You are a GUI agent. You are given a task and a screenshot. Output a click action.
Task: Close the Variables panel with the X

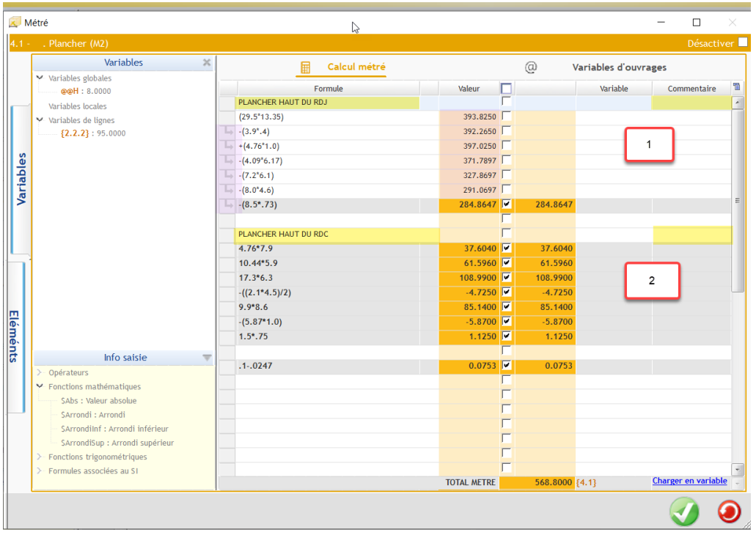[207, 63]
